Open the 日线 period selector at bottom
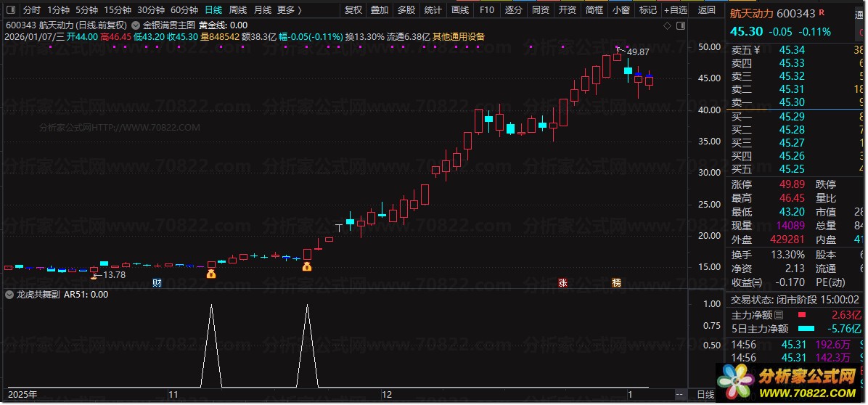Screen dimensions: 868x405 (x=705, y=395)
